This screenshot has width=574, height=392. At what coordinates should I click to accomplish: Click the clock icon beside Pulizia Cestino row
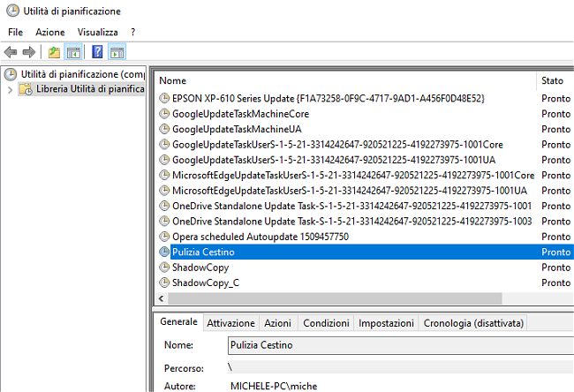(164, 252)
